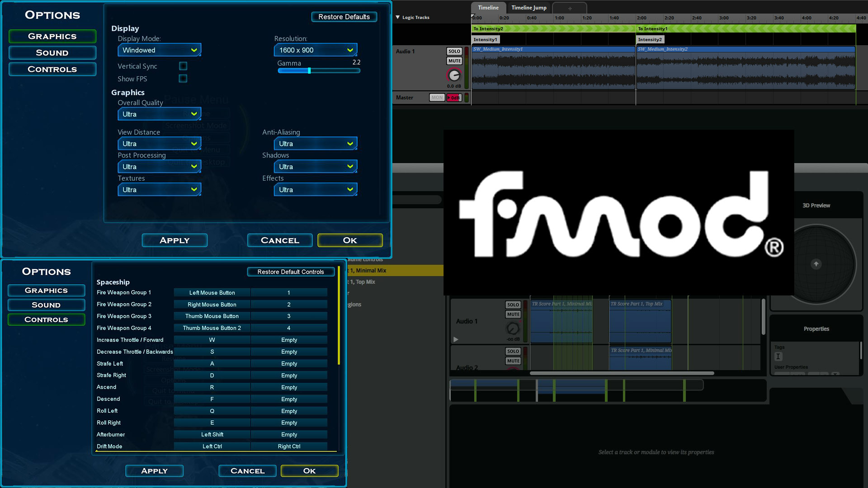The height and width of the screenshot is (488, 868).
Task: Open the View Distance dropdown
Action: pyautogui.click(x=159, y=144)
